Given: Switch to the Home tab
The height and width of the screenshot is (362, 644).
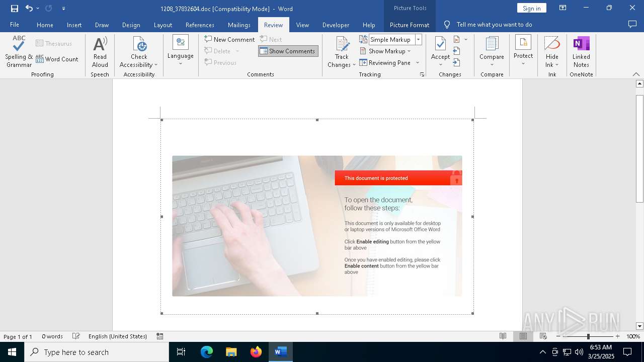Looking at the screenshot, I should [45, 25].
